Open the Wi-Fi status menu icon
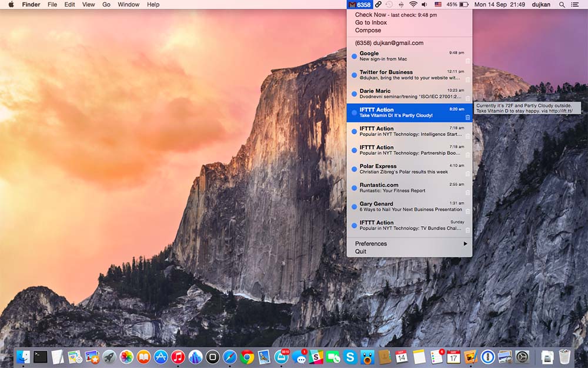Image resolution: width=588 pixels, height=368 pixels. [413, 5]
